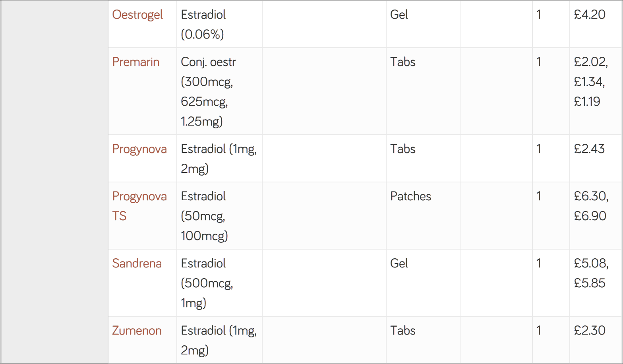Image resolution: width=623 pixels, height=364 pixels.
Task: Open the Premarin product link
Action: coord(136,62)
